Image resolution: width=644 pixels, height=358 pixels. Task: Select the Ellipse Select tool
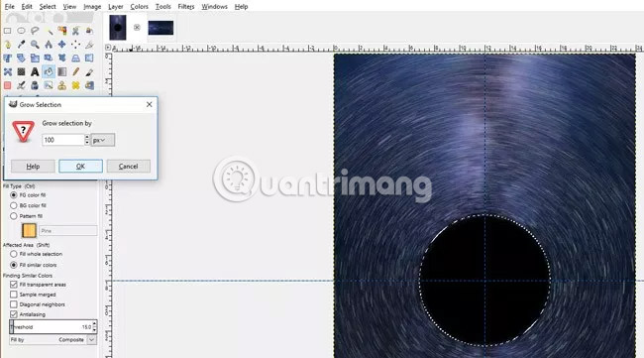(x=21, y=31)
